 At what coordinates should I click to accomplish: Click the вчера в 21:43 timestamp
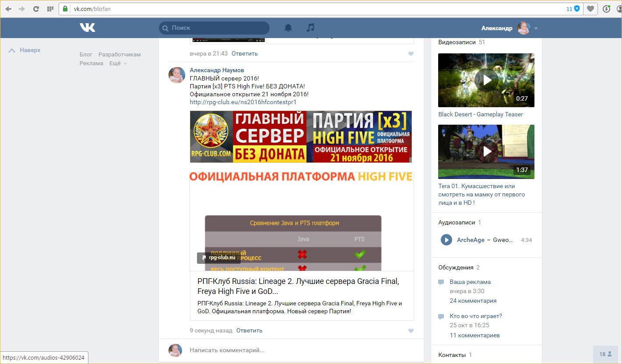click(209, 53)
